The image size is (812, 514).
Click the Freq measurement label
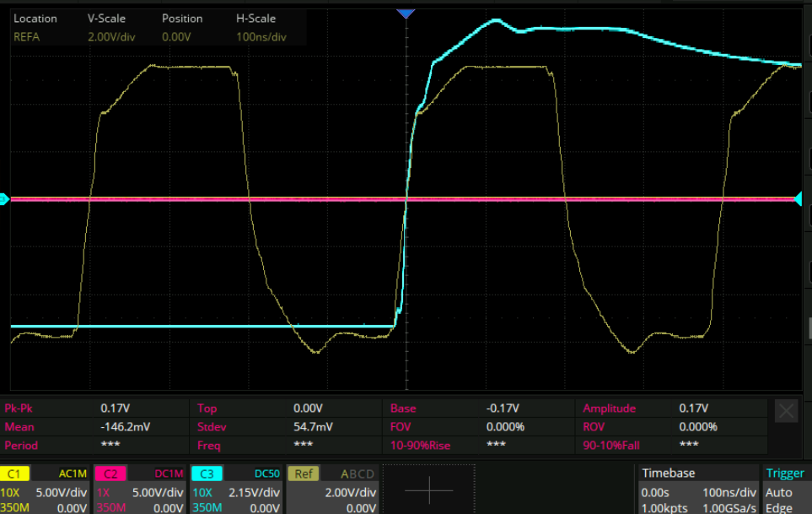[208, 445]
